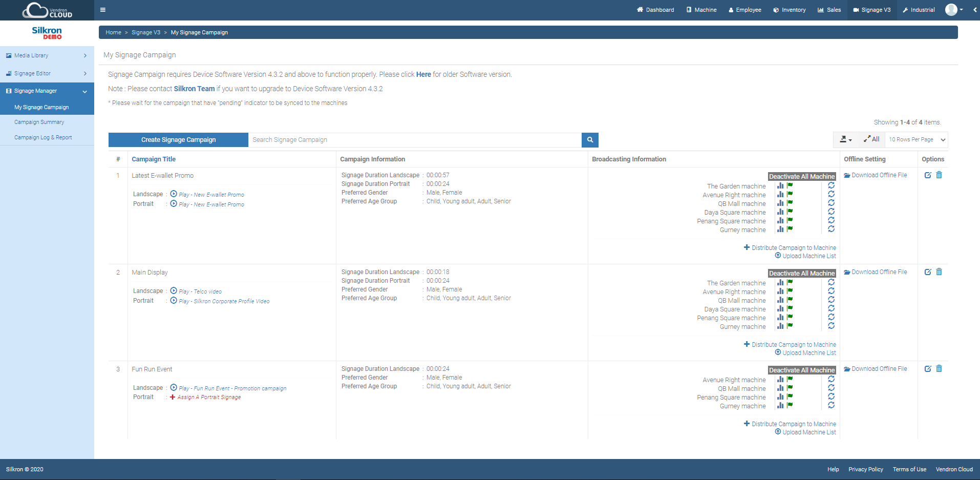Go to Inventory in the top navigation
Screen dimensions: 980x480
coord(789,10)
